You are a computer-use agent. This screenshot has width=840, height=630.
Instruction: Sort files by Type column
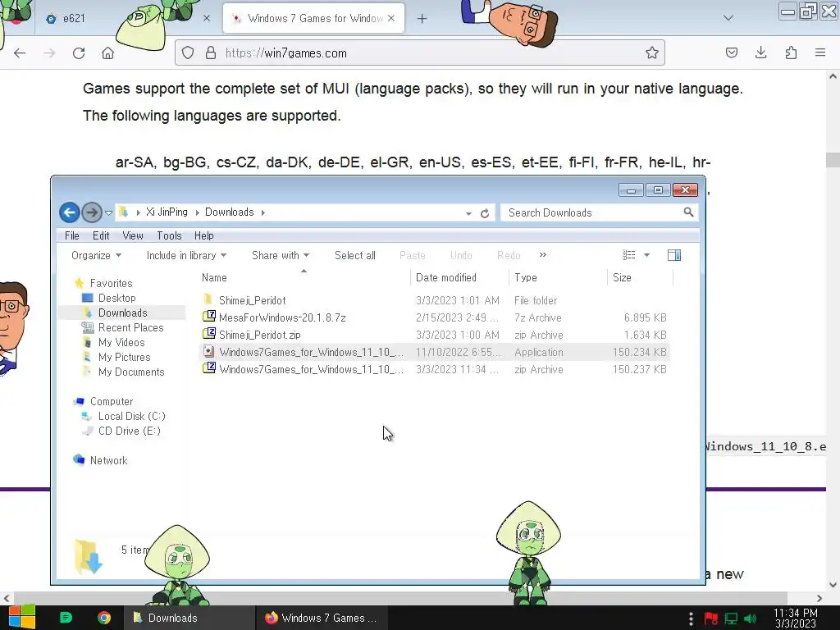point(558,277)
